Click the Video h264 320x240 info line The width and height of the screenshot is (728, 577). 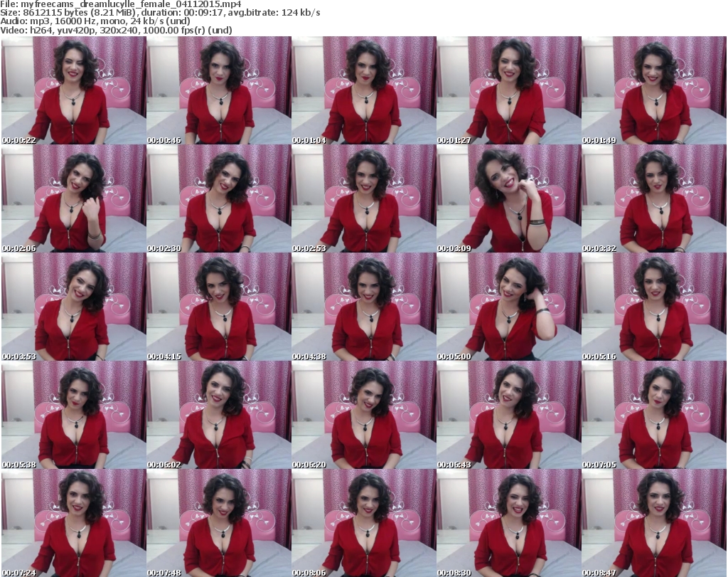click(116, 30)
